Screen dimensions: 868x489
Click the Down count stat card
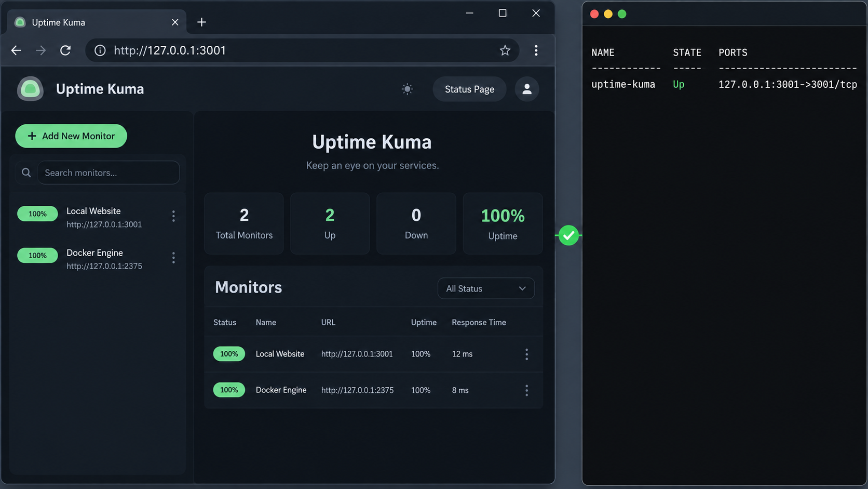tap(416, 223)
